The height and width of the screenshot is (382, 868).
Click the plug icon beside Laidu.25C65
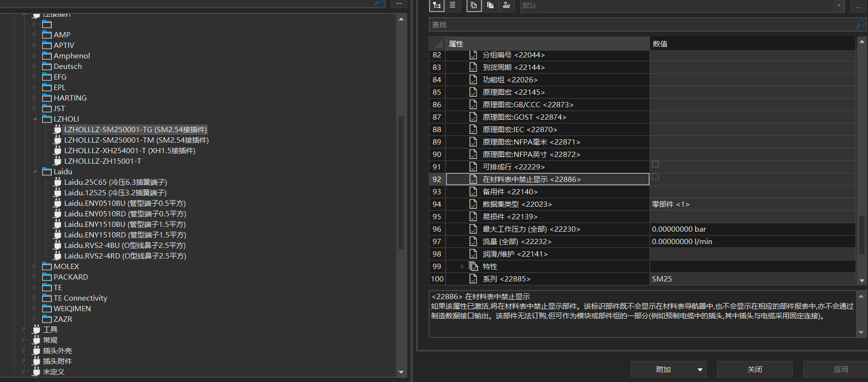[57, 182]
